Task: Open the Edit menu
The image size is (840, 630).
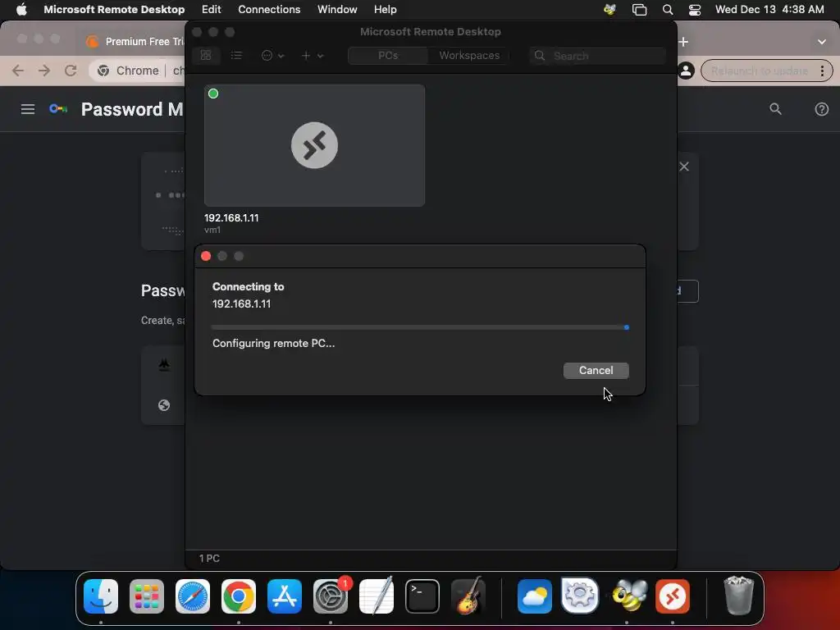Action: pos(211,10)
